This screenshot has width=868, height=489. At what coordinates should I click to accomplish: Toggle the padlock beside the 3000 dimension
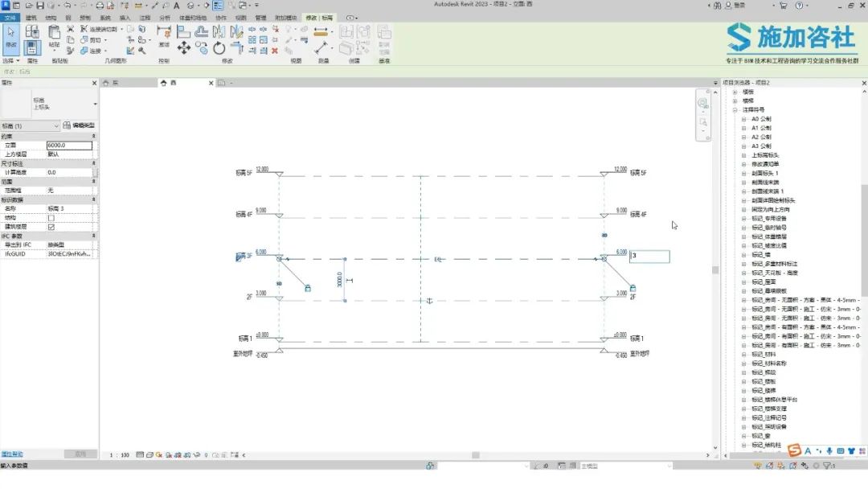tap(308, 288)
